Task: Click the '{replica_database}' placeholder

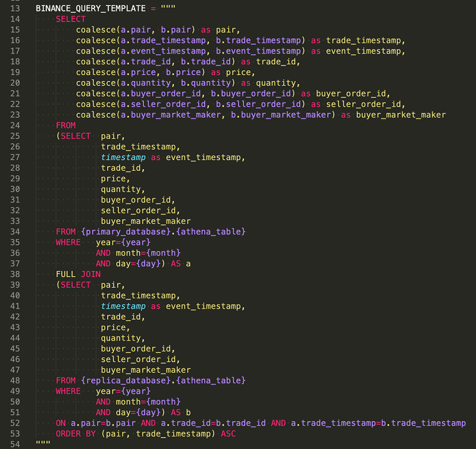Action: pyautogui.click(x=126, y=381)
